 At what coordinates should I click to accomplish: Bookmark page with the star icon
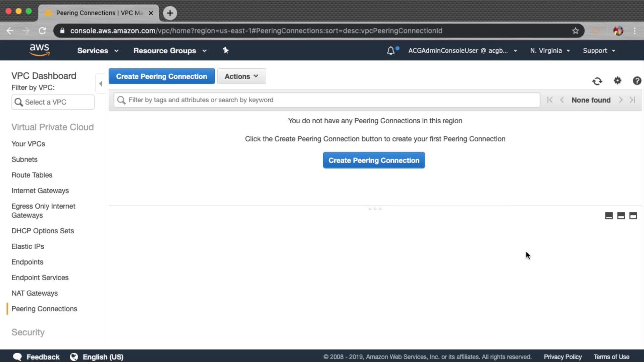[x=576, y=31]
